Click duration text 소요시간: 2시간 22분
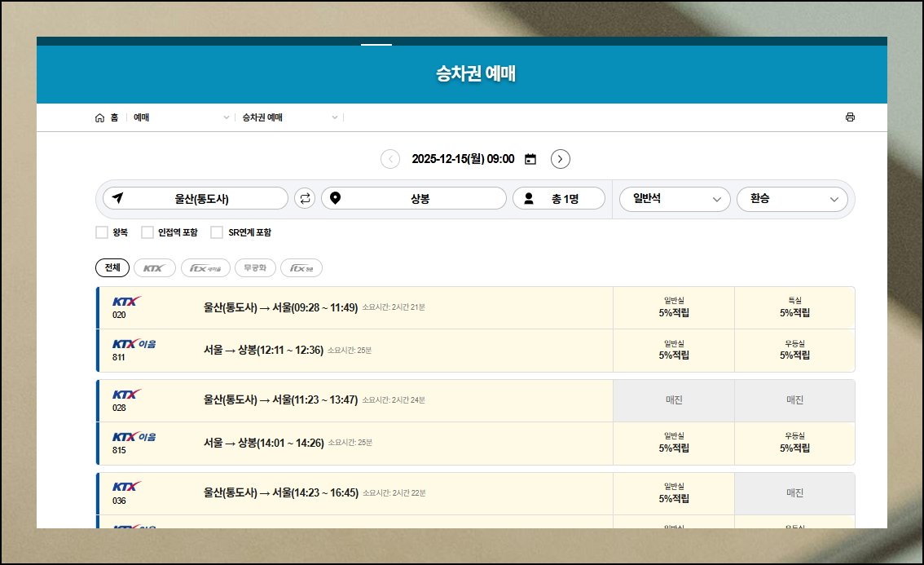The height and width of the screenshot is (565, 924). (394, 493)
